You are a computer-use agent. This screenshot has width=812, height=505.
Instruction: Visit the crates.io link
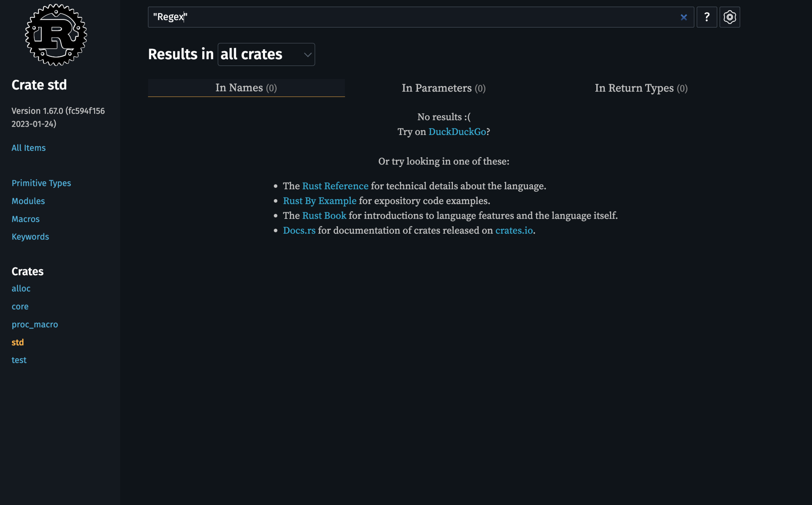point(514,230)
